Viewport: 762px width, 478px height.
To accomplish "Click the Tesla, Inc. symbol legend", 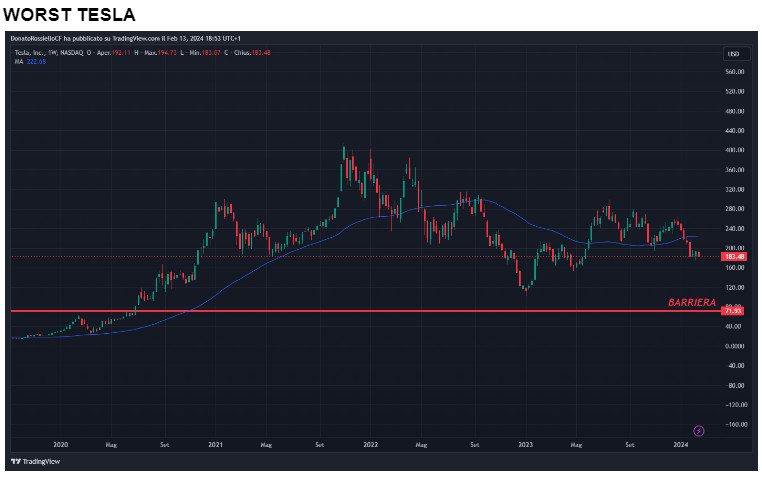I will pos(49,53).
